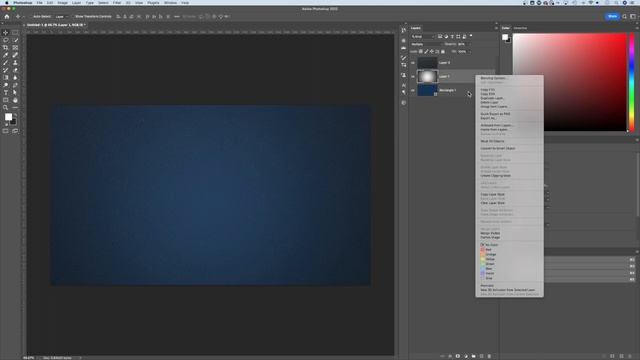Click inside the color picker field
Viewport: 640px width, 360px height.
(x=569, y=82)
